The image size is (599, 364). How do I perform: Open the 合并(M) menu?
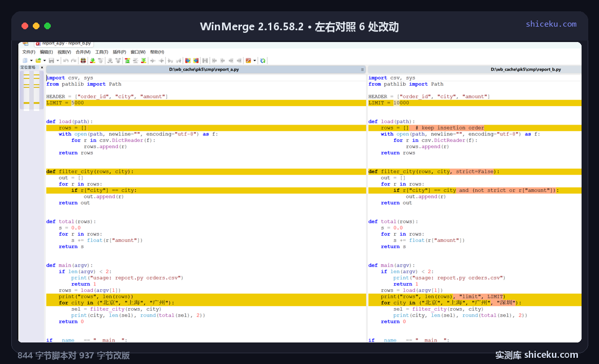83,52
